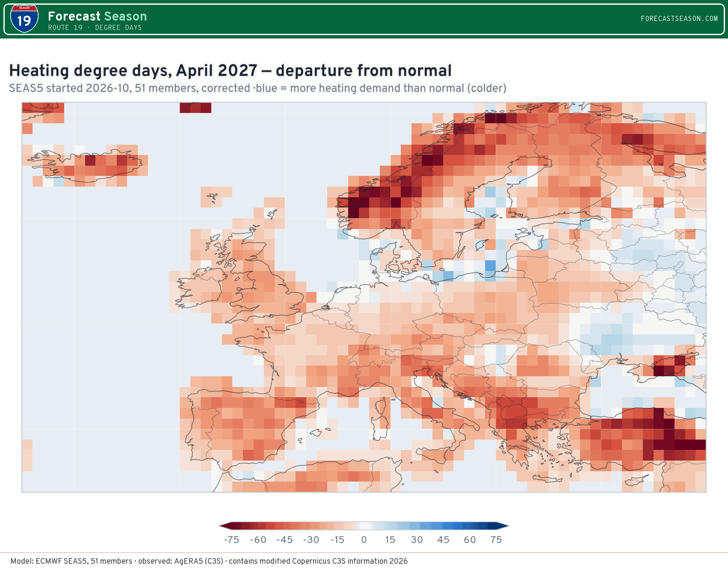Click the -45 tick label on the color bar

coord(285,540)
